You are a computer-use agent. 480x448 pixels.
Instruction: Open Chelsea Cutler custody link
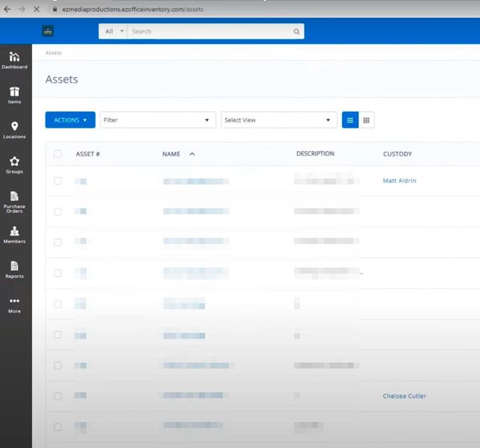click(x=404, y=396)
